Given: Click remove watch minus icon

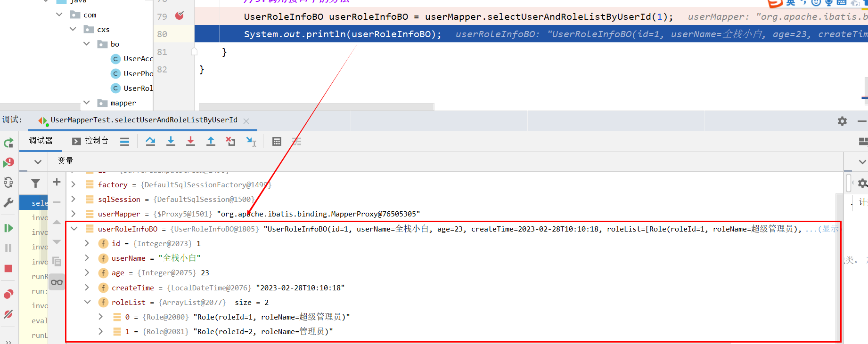Looking at the screenshot, I should pyautogui.click(x=57, y=202).
